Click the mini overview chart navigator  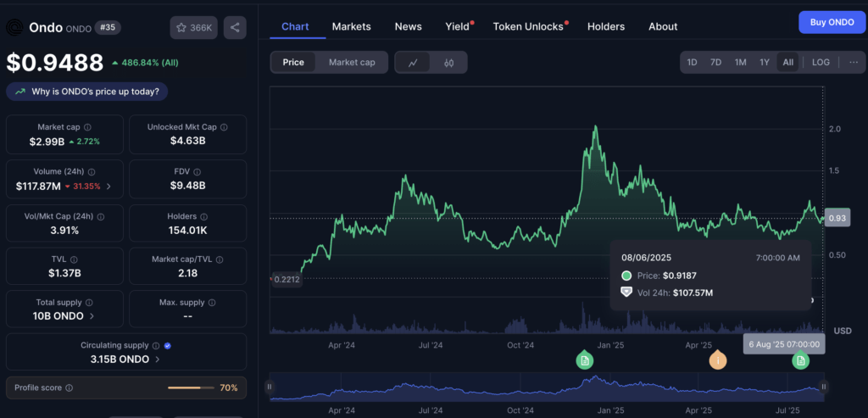tap(547, 387)
